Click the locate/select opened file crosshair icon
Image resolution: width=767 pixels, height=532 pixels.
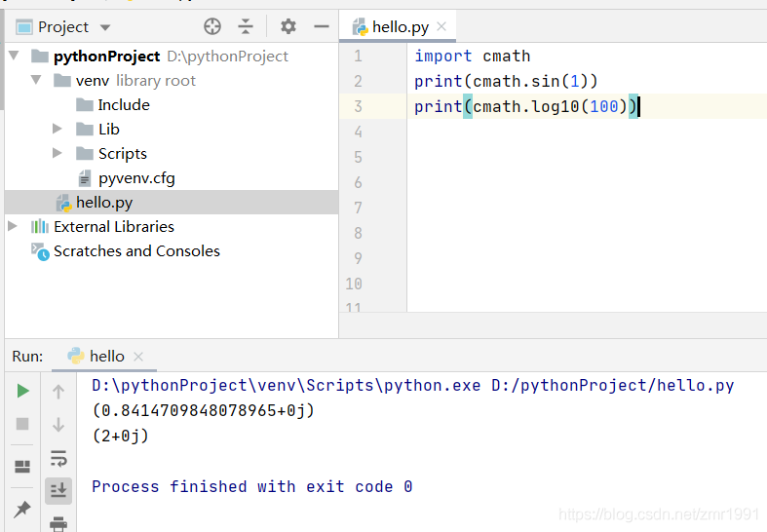point(212,26)
